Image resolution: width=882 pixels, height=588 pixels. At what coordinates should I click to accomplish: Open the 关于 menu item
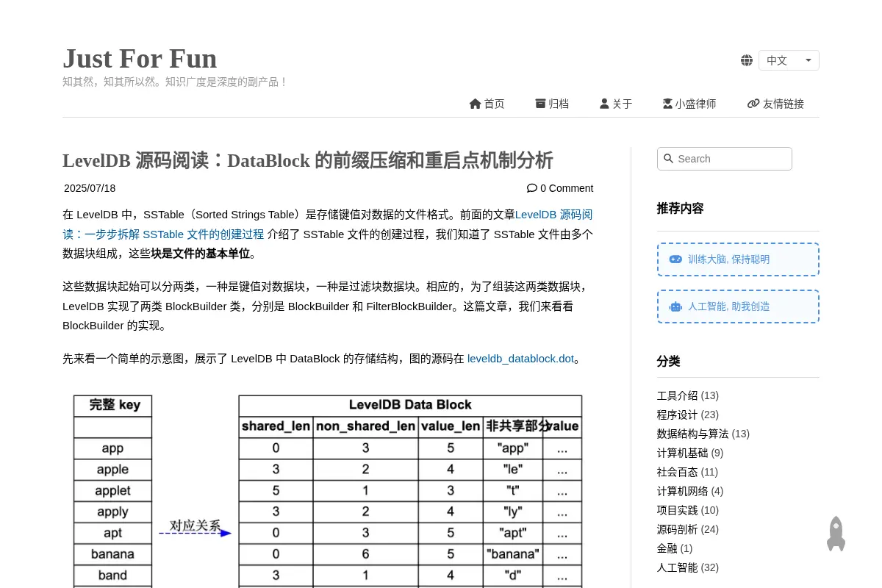coord(616,104)
